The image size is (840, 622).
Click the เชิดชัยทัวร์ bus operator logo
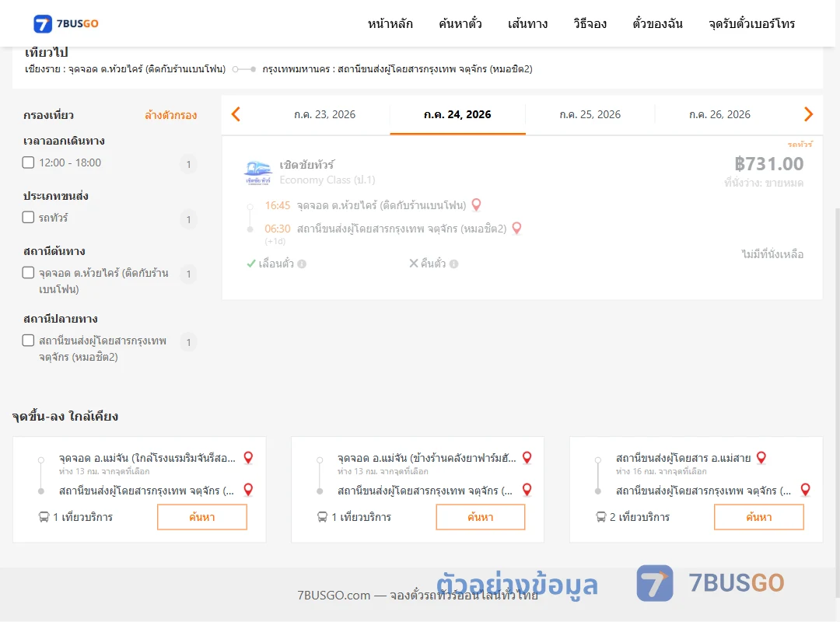click(x=257, y=173)
